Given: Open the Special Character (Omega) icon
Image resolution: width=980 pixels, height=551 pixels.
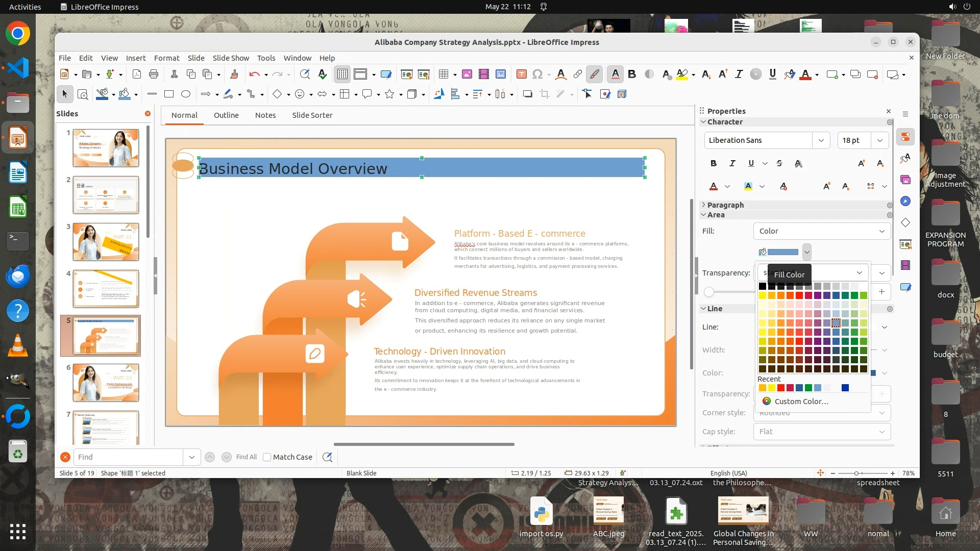Looking at the screenshot, I should point(537,74).
